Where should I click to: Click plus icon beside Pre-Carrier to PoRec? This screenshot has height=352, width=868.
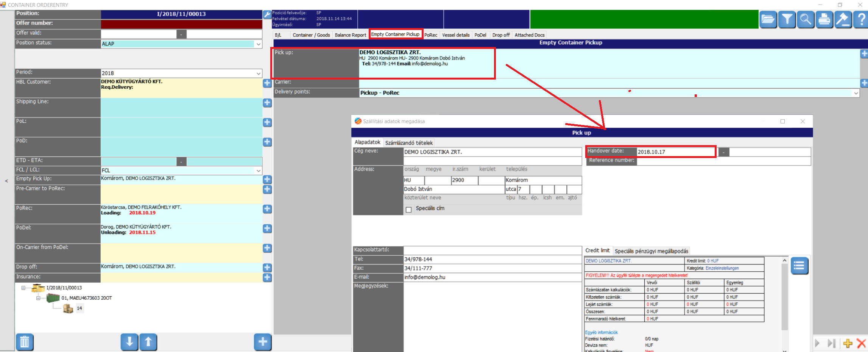click(267, 189)
